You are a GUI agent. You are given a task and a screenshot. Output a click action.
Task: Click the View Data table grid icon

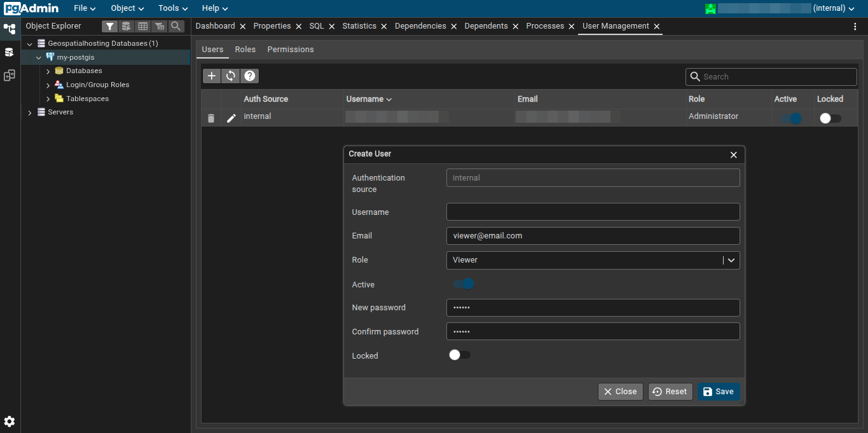coord(143,26)
